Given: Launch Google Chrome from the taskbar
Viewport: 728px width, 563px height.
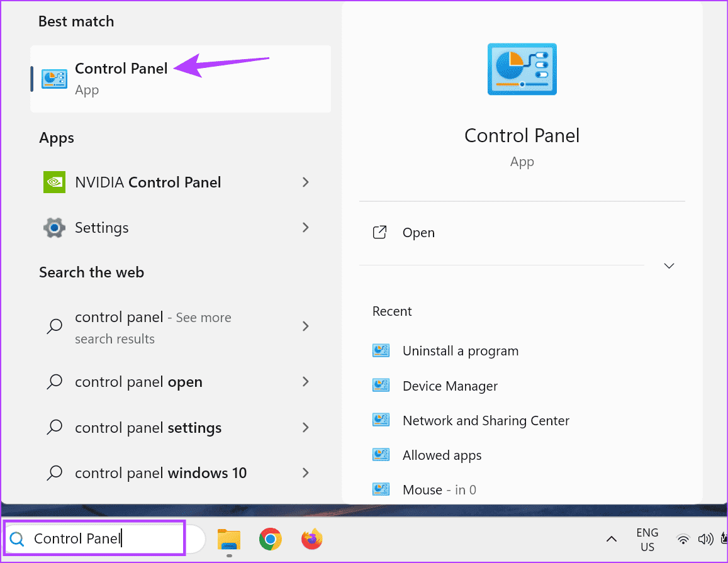Looking at the screenshot, I should point(270,539).
